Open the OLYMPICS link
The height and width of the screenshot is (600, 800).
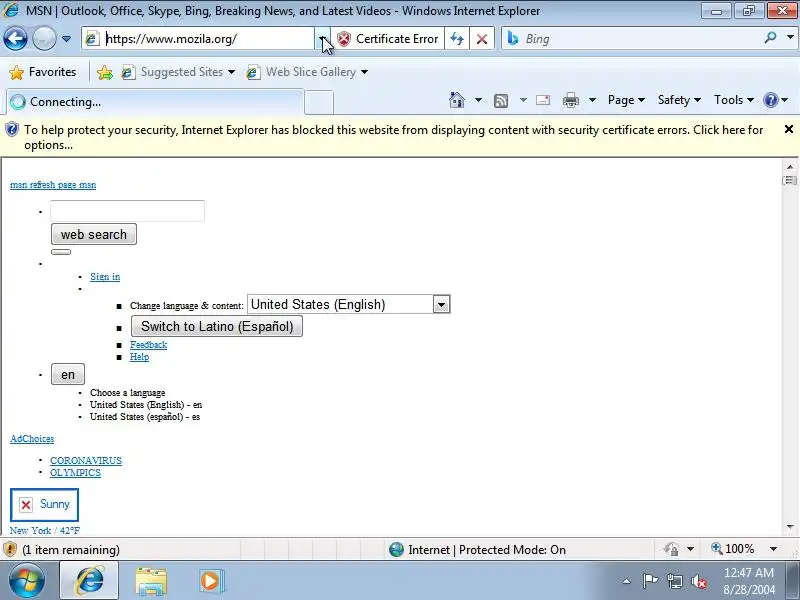click(75, 473)
